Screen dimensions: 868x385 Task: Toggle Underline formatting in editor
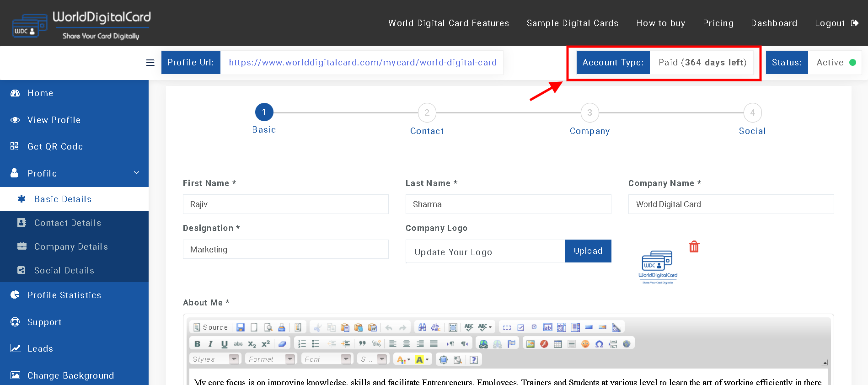[x=224, y=344]
